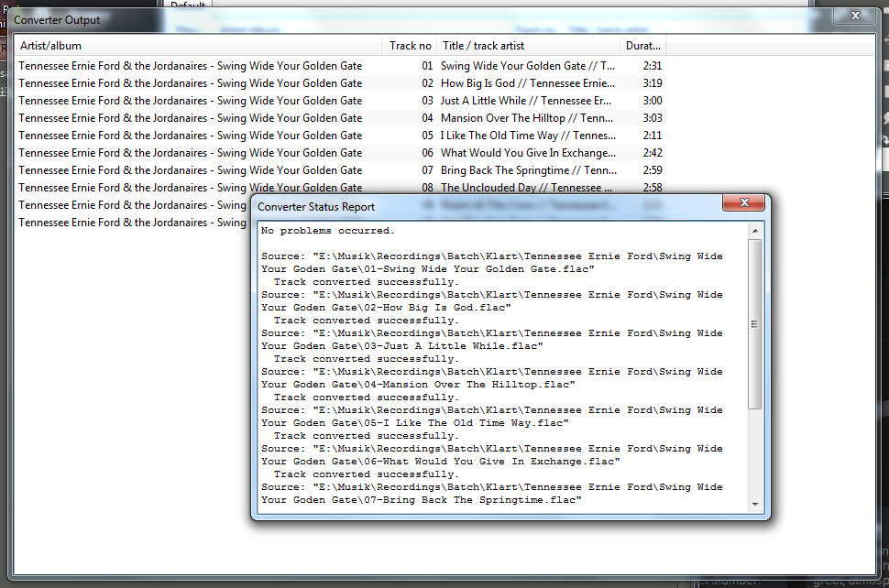This screenshot has width=889, height=588.
Task: Click the status report scrollbar down arrow
Action: (x=754, y=504)
